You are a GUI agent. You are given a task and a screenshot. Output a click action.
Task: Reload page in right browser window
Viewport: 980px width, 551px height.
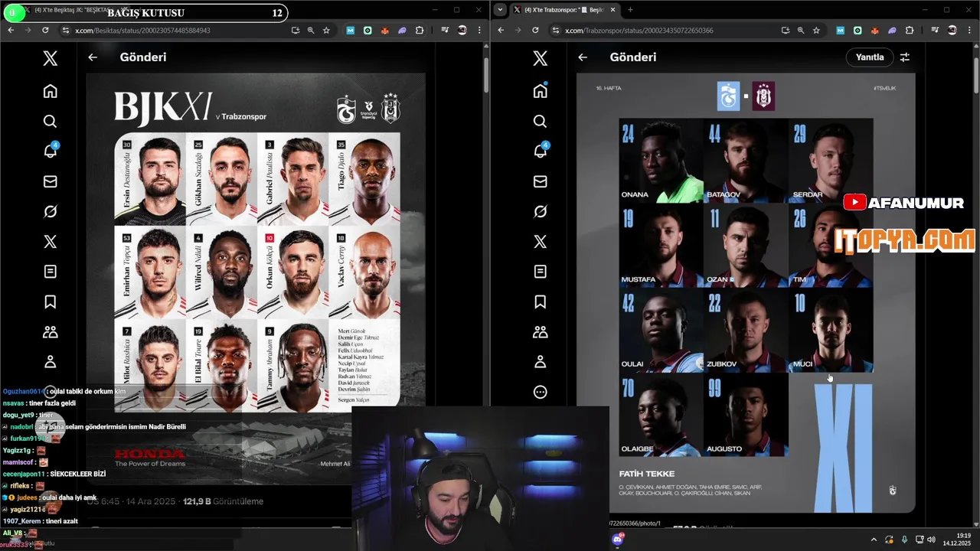coord(535,30)
